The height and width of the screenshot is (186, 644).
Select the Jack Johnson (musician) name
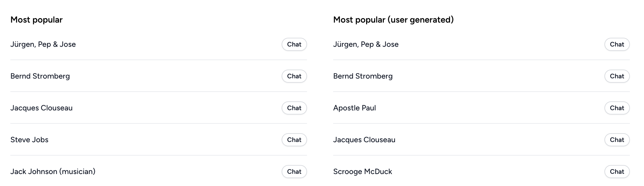click(x=53, y=172)
